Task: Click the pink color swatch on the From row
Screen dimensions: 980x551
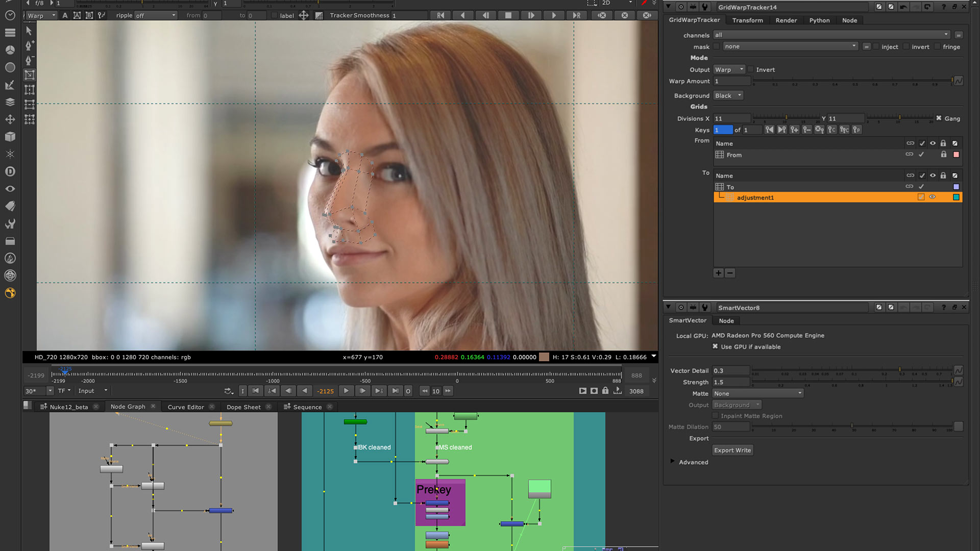Action: click(957, 155)
